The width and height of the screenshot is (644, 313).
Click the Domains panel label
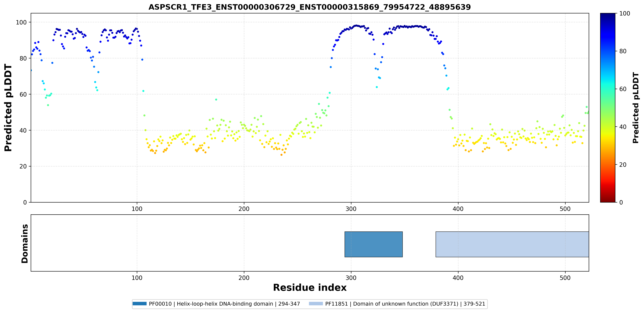(25, 243)
